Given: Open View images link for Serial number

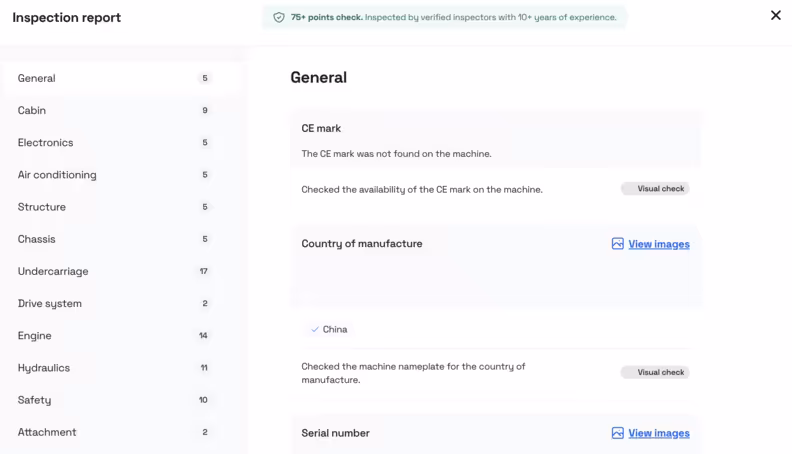Looking at the screenshot, I should (658, 433).
